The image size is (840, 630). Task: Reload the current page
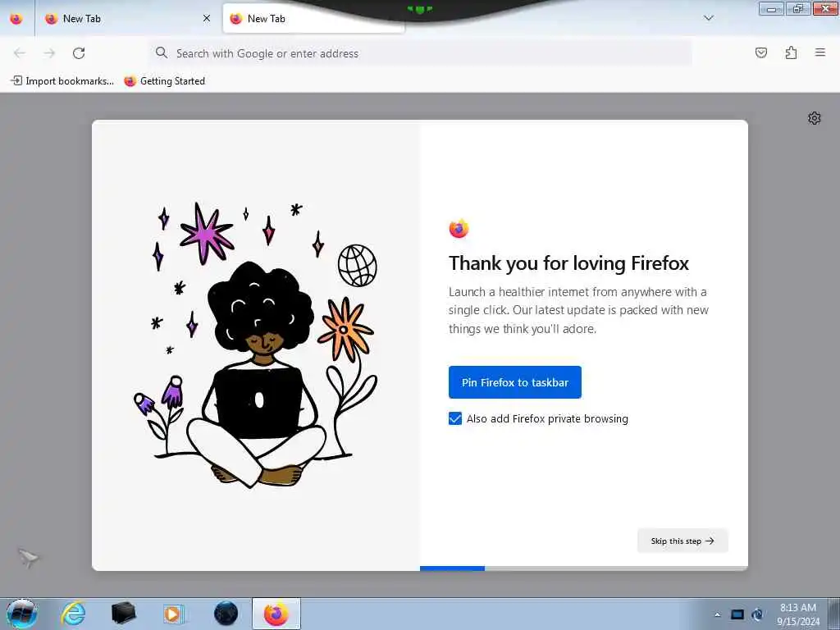click(79, 53)
